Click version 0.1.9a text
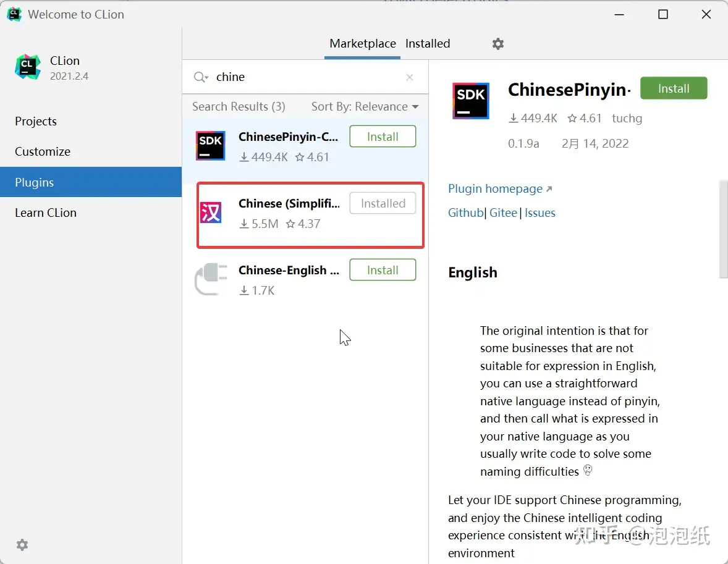The height and width of the screenshot is (564, 728). 523,143
